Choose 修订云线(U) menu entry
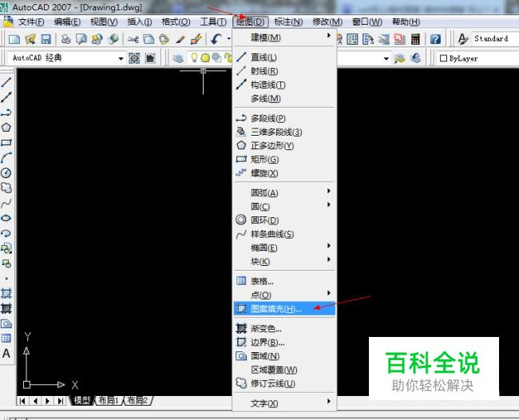This screenshot has width=519, height=420. coord(283,383)
